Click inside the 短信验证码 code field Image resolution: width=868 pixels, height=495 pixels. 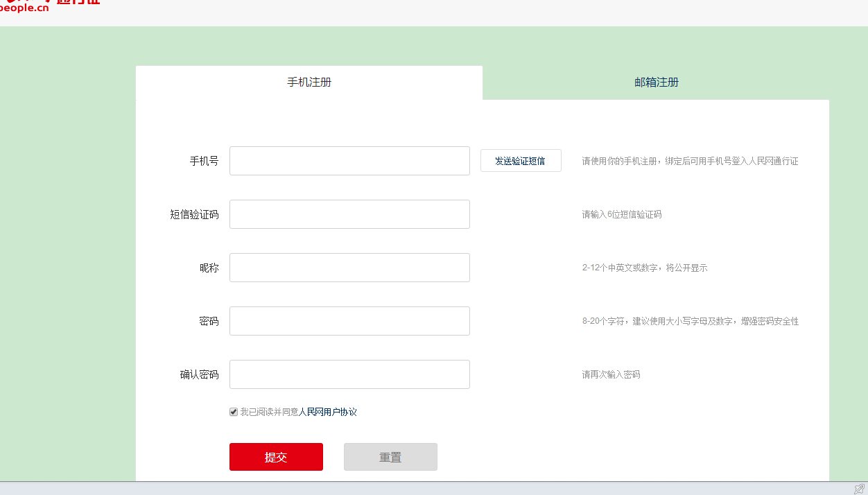(x=349, y=214)
